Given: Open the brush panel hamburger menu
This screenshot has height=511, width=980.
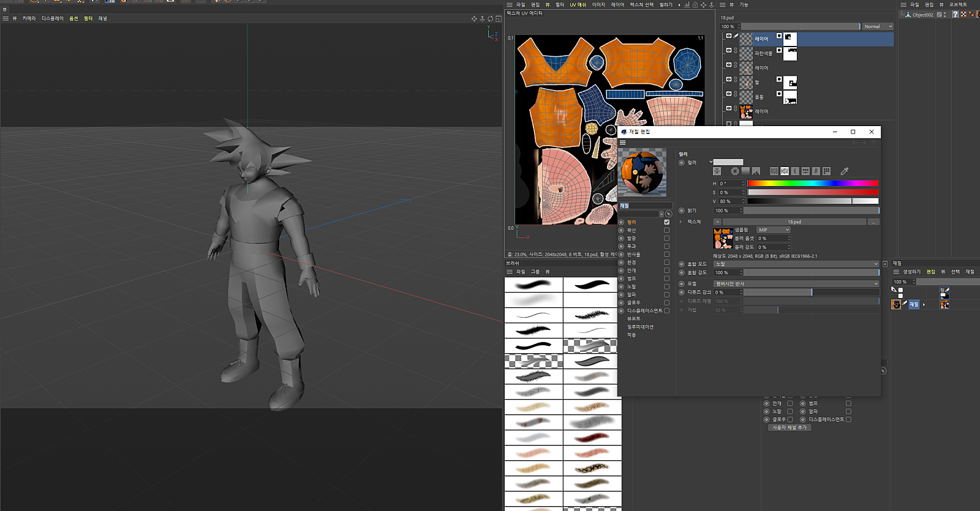Looking at the screenshot, I should (x=509, y=272).
